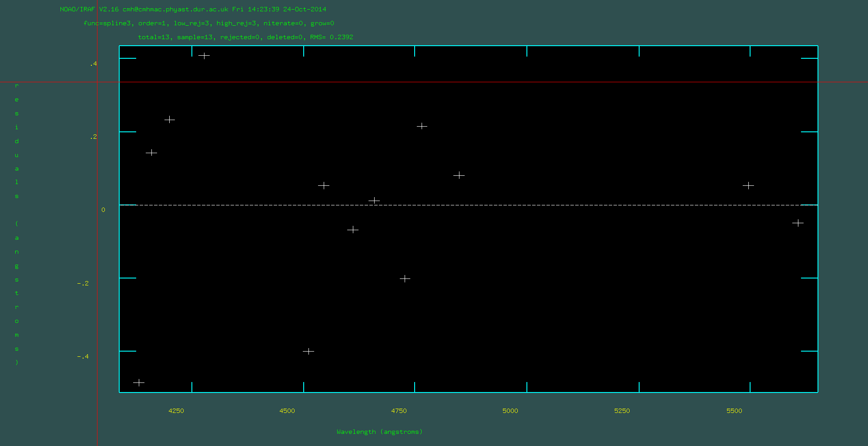Select the data point at -0.2 residual
This screenshot has width=868, height=446.
(405, 278)
